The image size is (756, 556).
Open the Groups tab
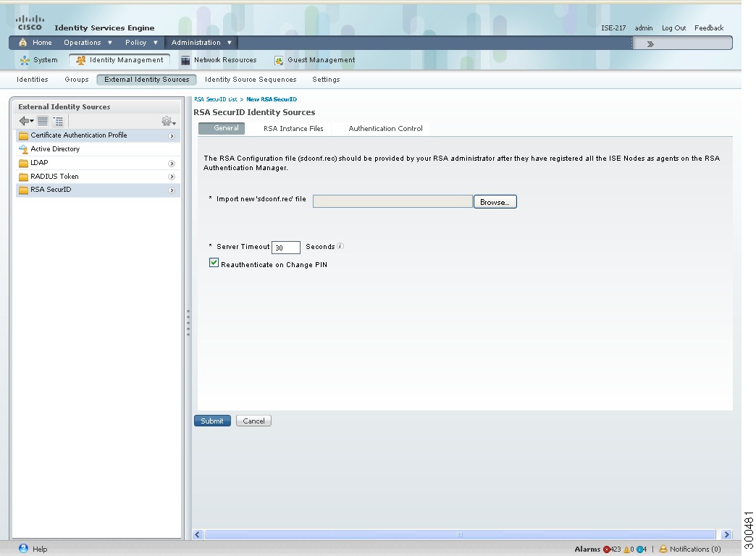[x=77, y=80]
